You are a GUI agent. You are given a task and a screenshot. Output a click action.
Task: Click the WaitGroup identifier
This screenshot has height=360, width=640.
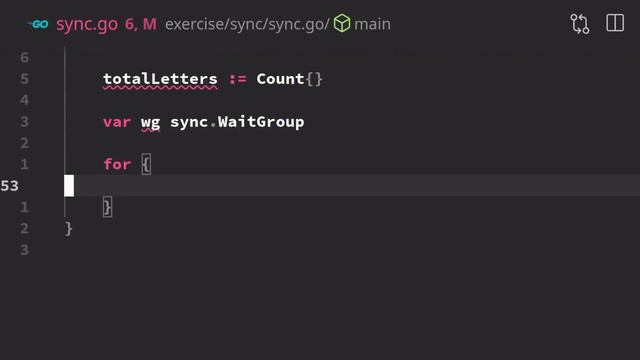pos(261,122)
